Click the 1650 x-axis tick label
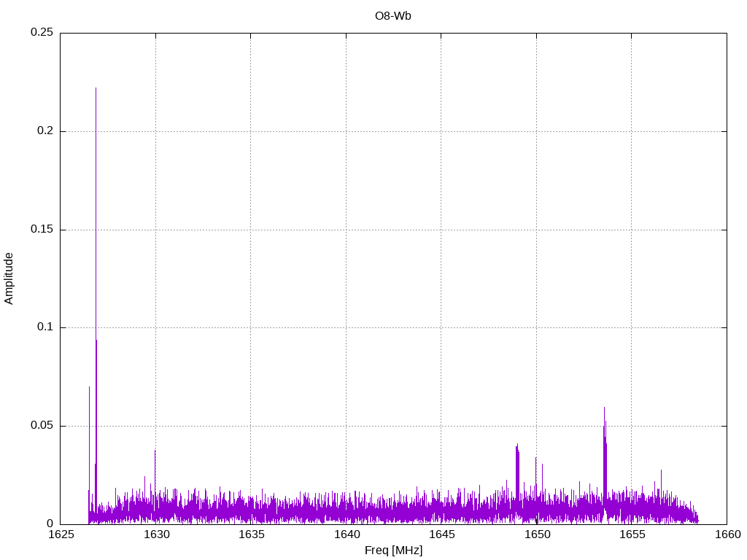Viewport: 747px width, 560px height. pos(536,535)
